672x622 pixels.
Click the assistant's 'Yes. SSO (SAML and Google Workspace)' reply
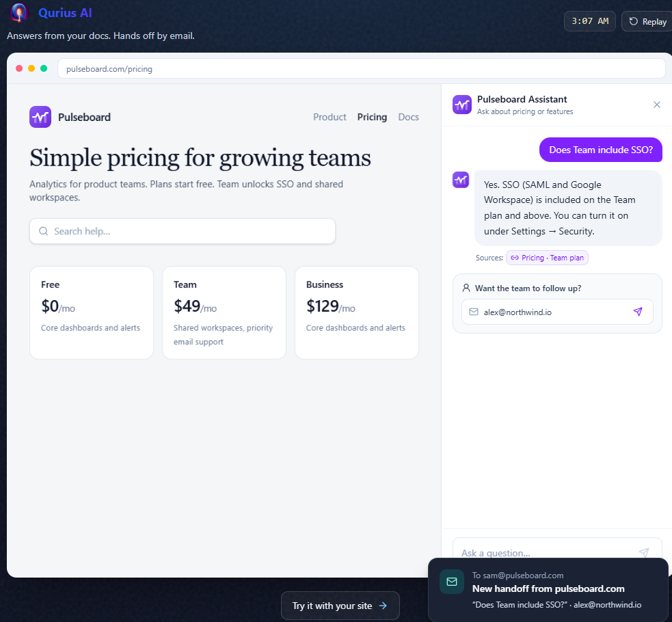pos(568,208)
